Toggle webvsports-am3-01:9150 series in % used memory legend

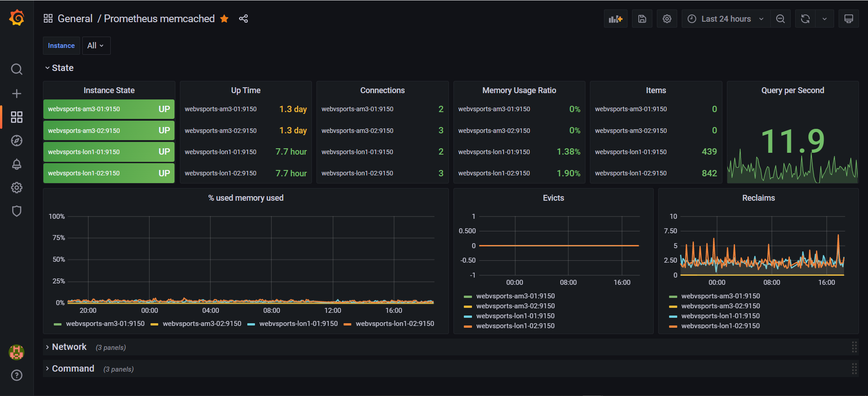point(105,324)
